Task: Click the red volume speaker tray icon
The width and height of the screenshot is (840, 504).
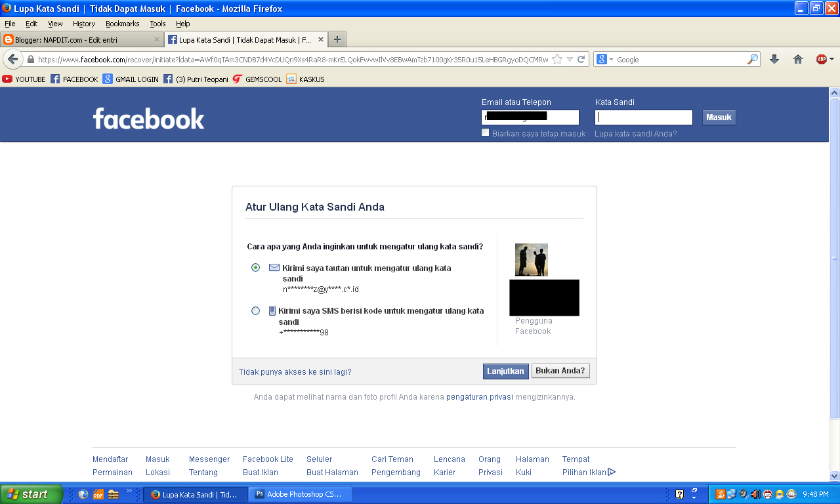Action: click(755, 494)
